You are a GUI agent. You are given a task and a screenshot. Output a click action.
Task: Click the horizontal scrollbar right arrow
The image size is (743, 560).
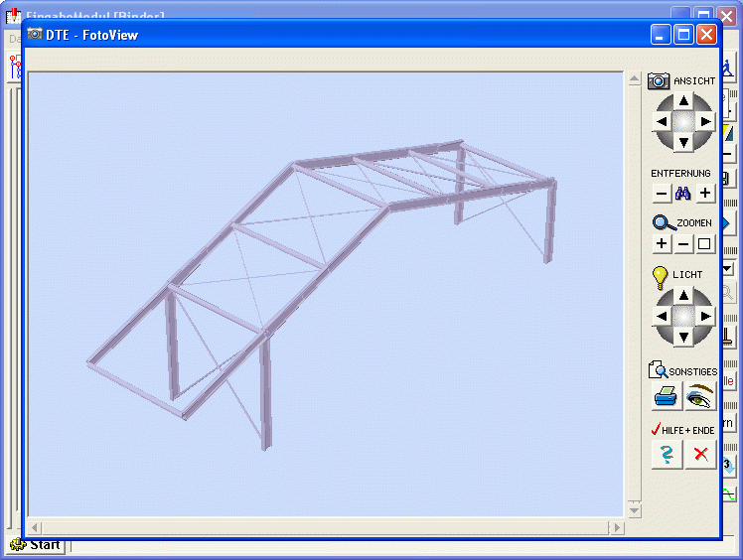point(618,526)
